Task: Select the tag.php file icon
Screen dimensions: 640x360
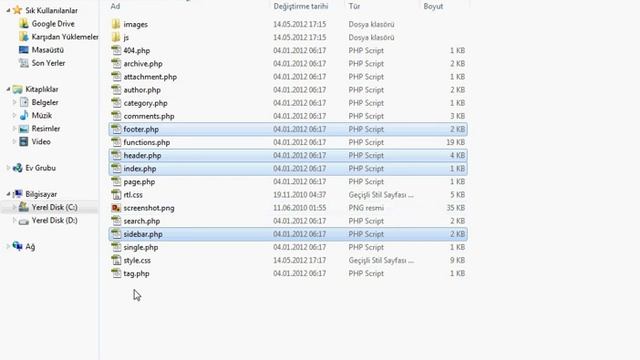Action: pyautogui.click(x=116, y=273)
